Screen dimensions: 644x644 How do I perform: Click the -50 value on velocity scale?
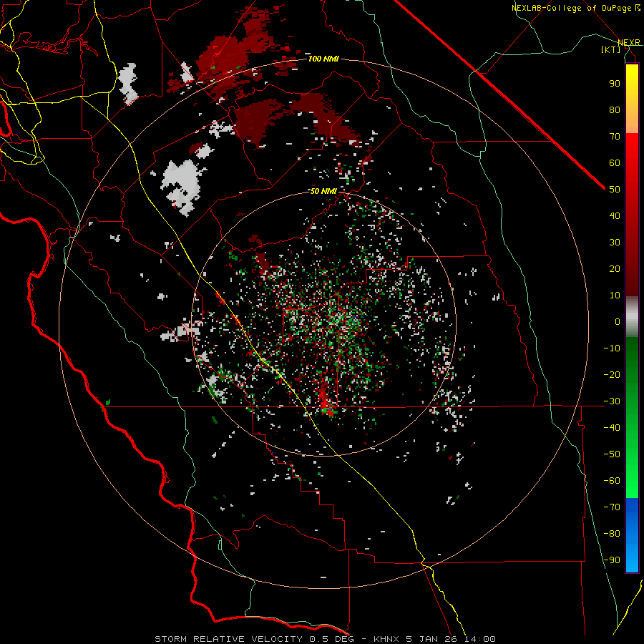[612, 454]
